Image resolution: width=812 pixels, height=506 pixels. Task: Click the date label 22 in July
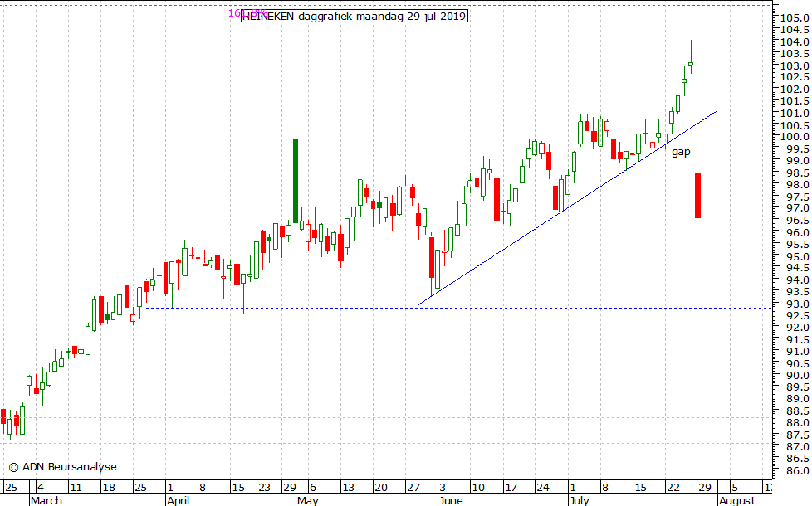tap(673, 488)
